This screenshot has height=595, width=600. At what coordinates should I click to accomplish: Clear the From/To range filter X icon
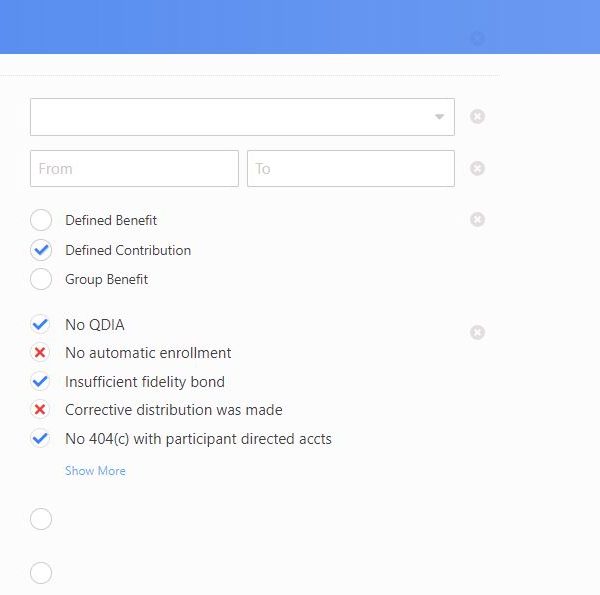pyautogui.click(x=477, y=168)
